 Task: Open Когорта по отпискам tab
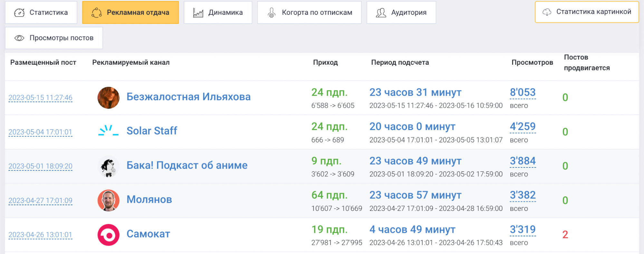pos(309,13)
